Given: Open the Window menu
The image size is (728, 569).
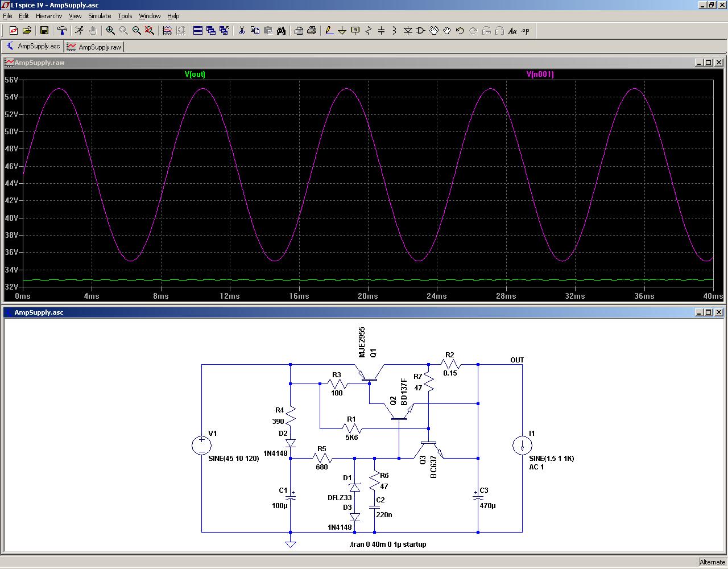Looking at the screenshot, I should 150,16.
